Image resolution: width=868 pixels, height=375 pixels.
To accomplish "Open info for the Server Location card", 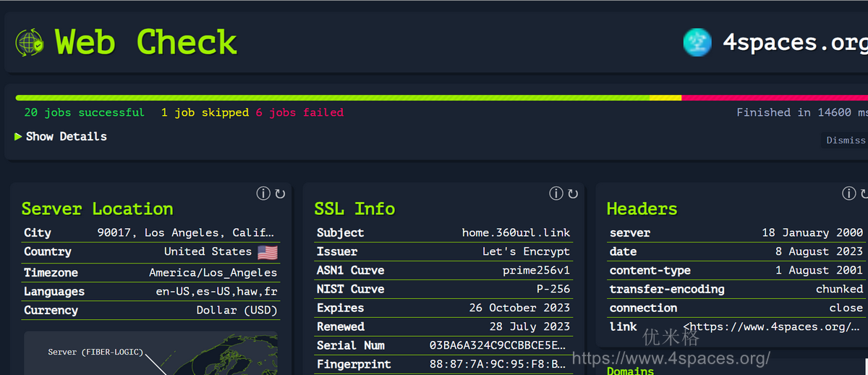I will click(x=263, y=193).
